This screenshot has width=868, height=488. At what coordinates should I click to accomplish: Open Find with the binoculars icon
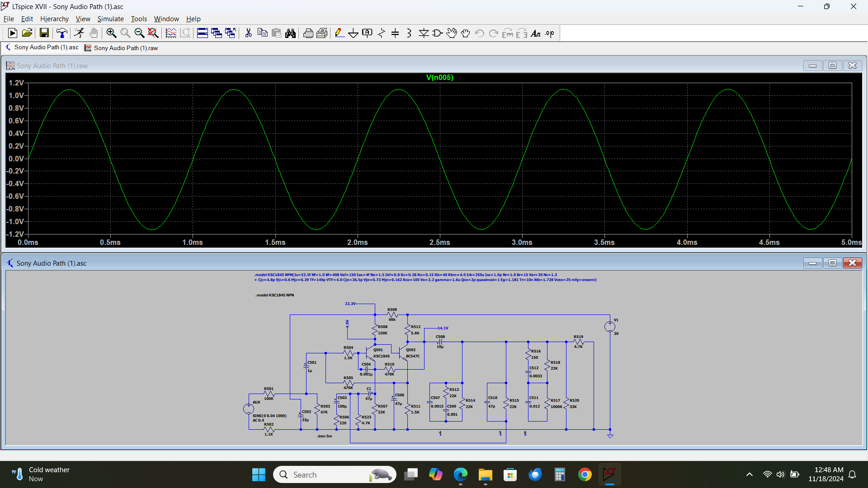pyautogui.click(x=290, y=33)
